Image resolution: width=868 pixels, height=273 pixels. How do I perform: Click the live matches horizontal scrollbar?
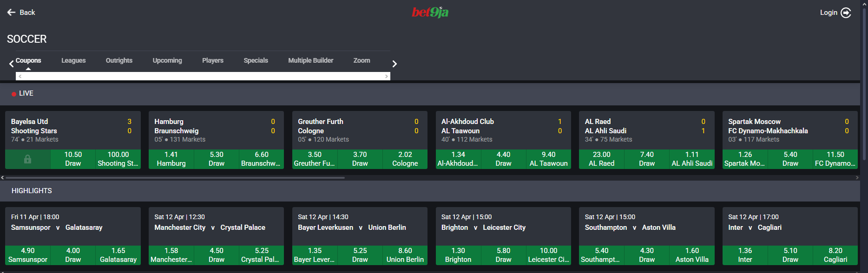tap(175, 177)
